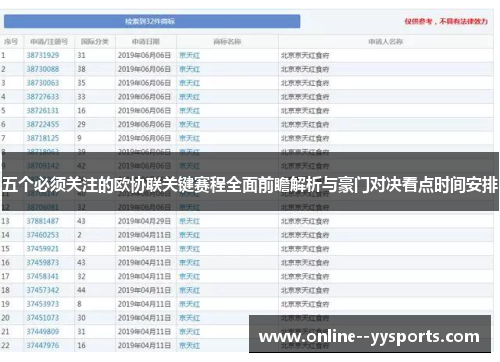The width and height of the screenshot is (500, 362).
Task: Open 京天红 trademark link in row 38722455
Action: (x=189, y=124)
